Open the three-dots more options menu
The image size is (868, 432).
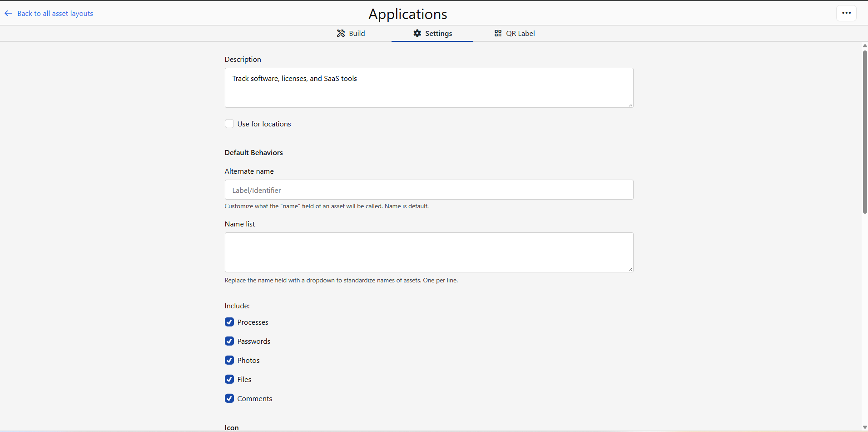click(x=846, y=13)
